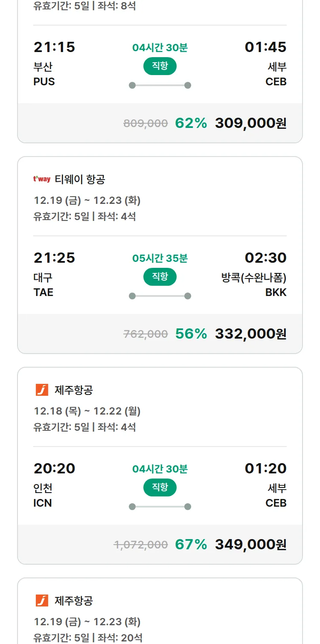Click the 티웨이 항공 airline name
This screenshot has height=644, width=320.
click(80, 180)
